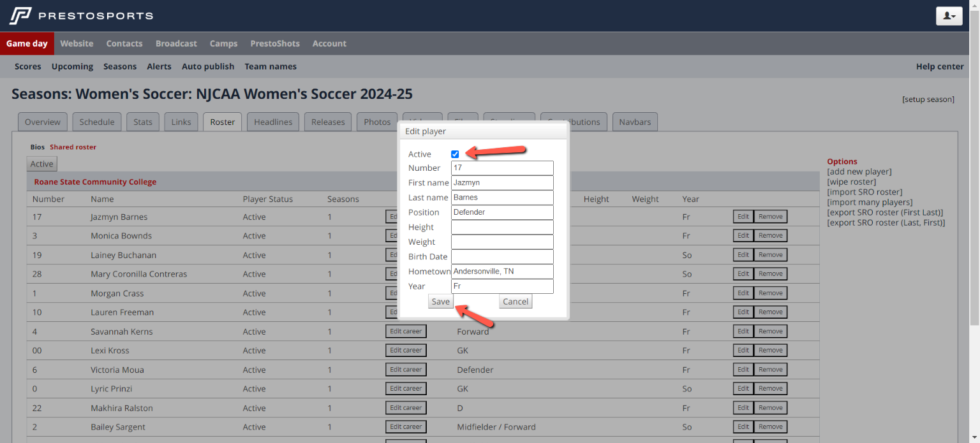980x443 pixels.
Task: Open the Stats tab
Action: [x=143, y=122]
